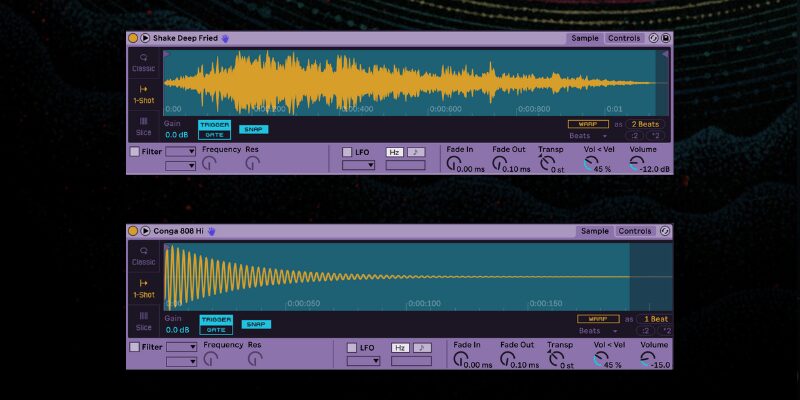
Task: Click the preview play icon on Conga 808 Hi
Action: click(145, 231)
